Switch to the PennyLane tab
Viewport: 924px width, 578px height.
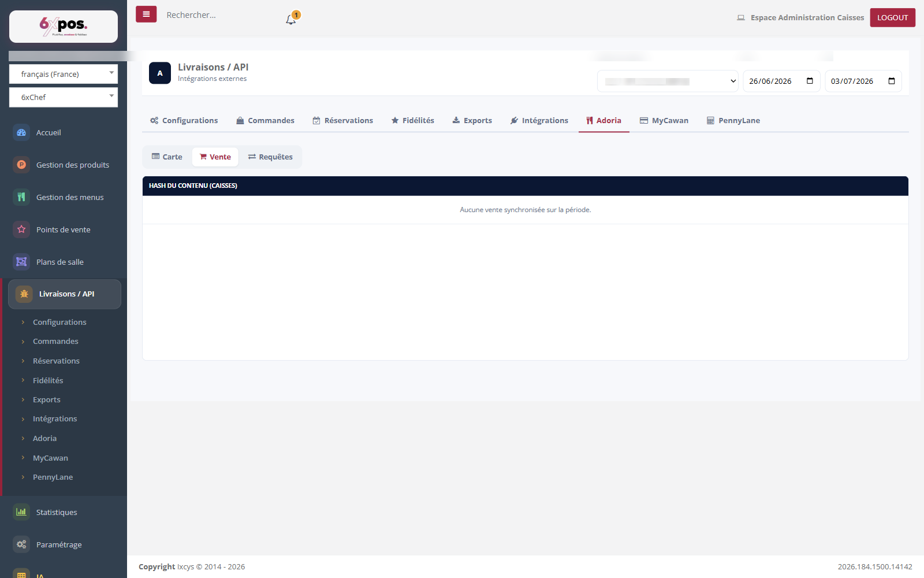click(733, 120)
